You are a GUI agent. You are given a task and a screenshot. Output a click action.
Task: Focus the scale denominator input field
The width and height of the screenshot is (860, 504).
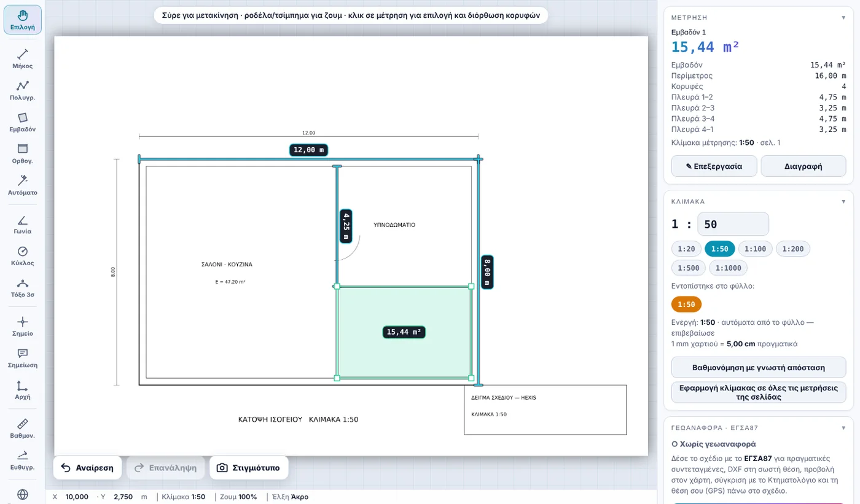(733, 224)
